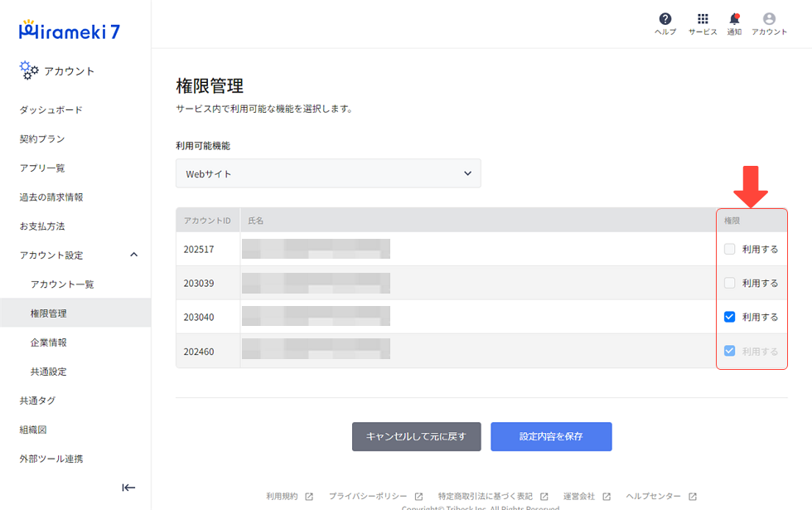812x510 pixels.
Task: Collapse the sidebar with the arrow icon
Action: point(128,488)
